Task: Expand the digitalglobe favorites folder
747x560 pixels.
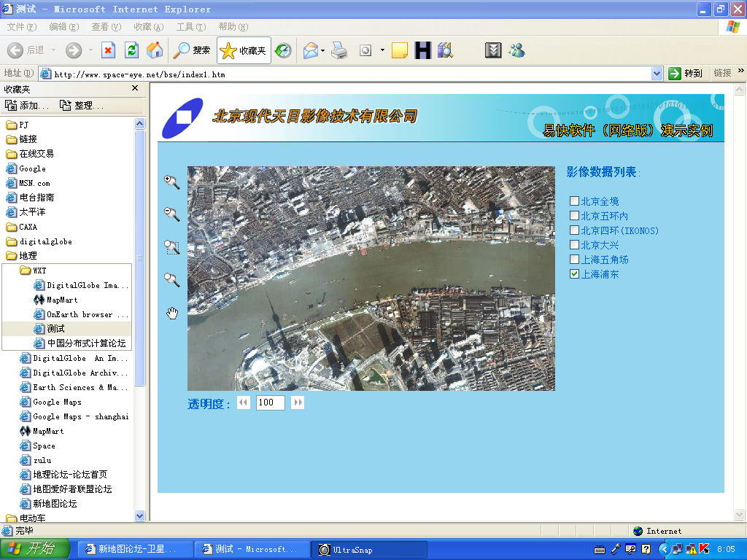Action: pyautogui.click(x=45, y=241)
